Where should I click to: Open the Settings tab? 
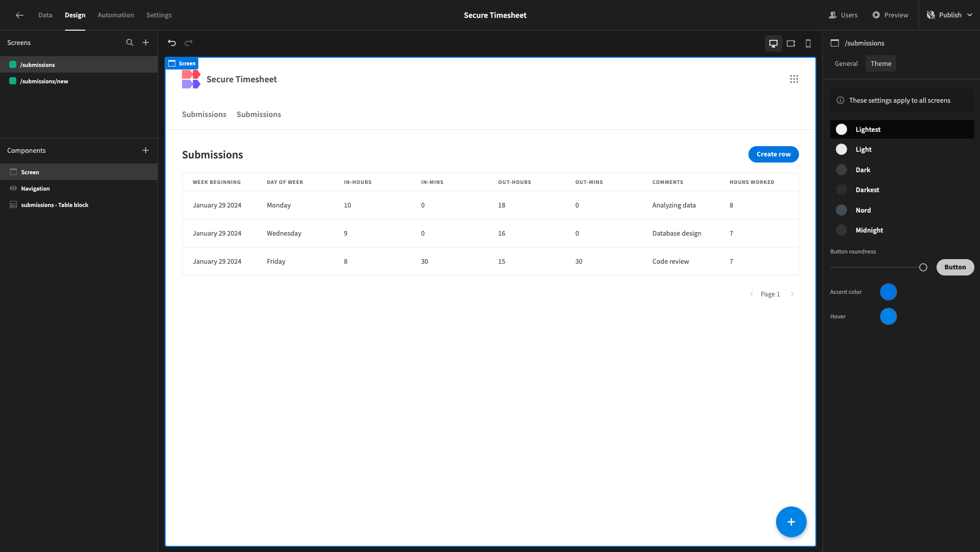tap(159, 15)
